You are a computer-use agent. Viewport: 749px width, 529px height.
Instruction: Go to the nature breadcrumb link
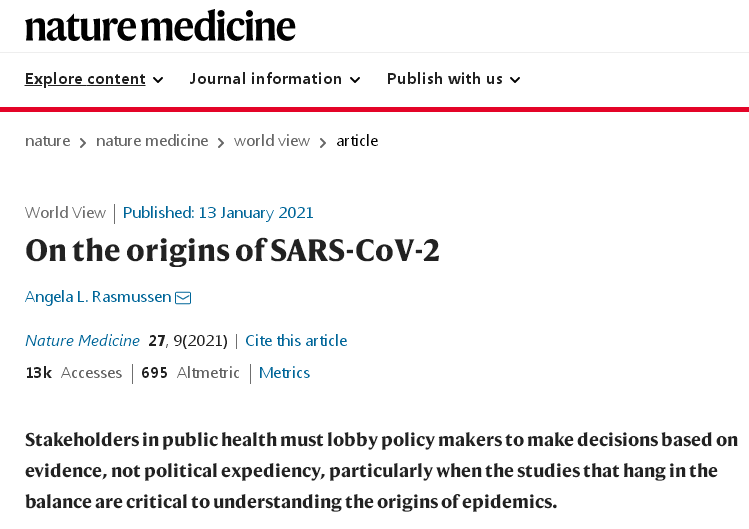(47, 141)
